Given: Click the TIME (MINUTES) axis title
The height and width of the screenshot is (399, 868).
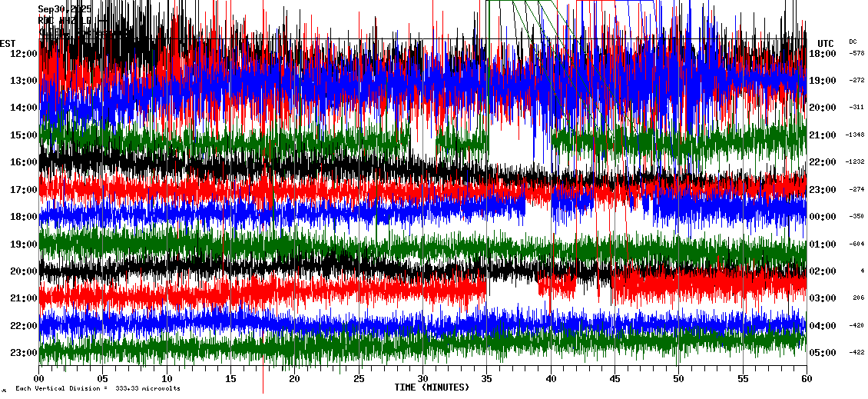Looking at the screenshot, I should 432,387.
